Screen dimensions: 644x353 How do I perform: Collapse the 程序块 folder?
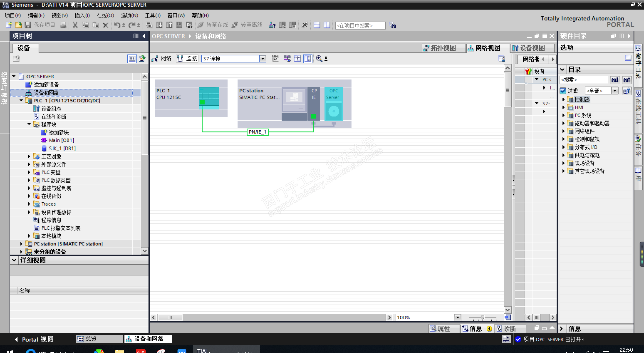point(29,124)
